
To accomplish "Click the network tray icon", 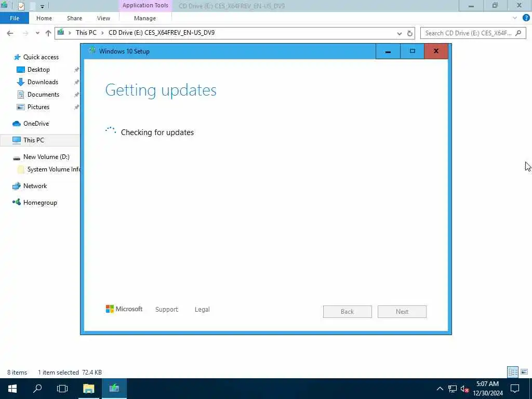I will (x=452, y=389).
